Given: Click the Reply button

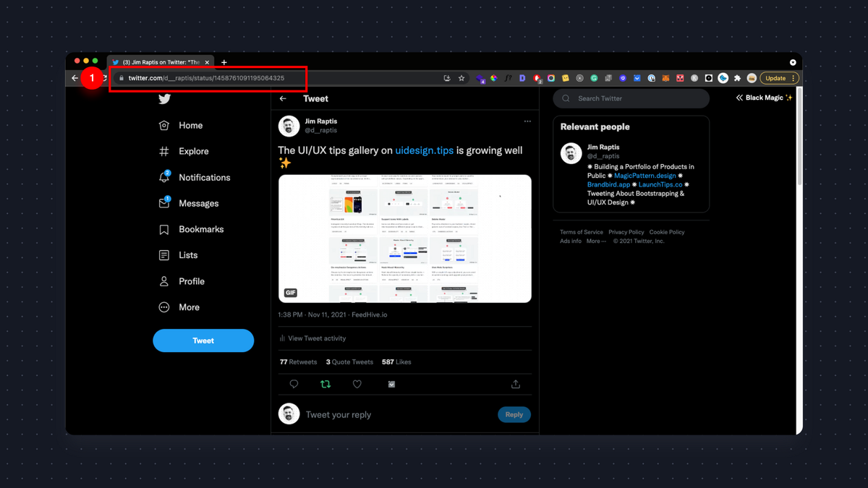Looking at the screenshot, I should pyautogui.click(x=514, y=414).
